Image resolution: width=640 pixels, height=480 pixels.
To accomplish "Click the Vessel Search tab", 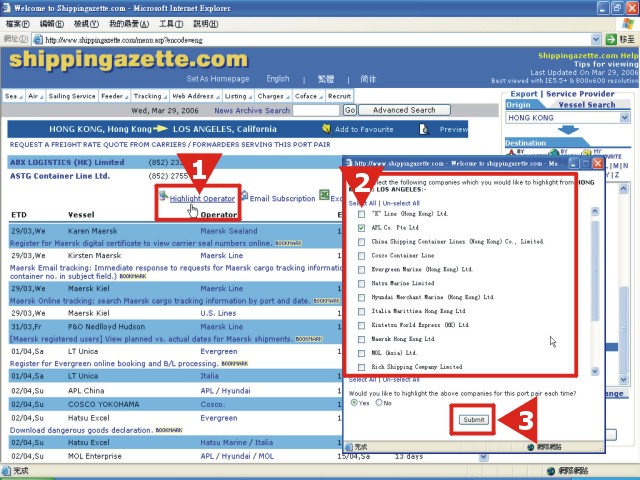I will point(587,105).
